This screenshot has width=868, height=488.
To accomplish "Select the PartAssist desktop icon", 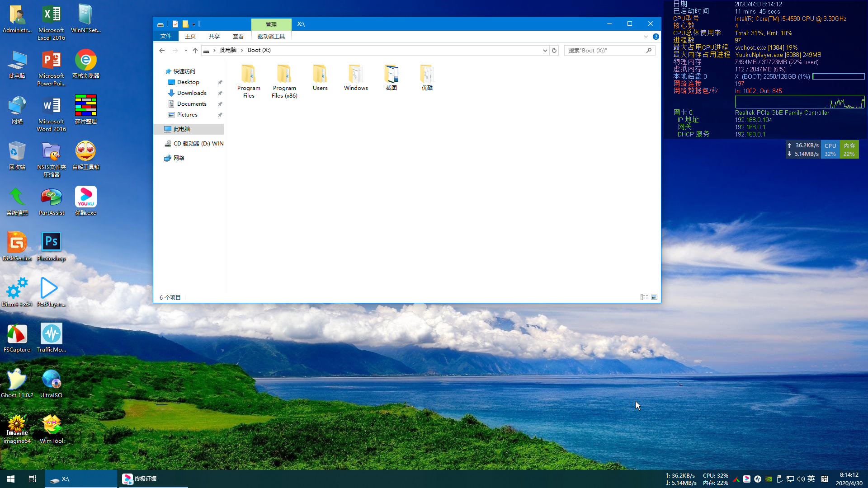I will (51, 202).
